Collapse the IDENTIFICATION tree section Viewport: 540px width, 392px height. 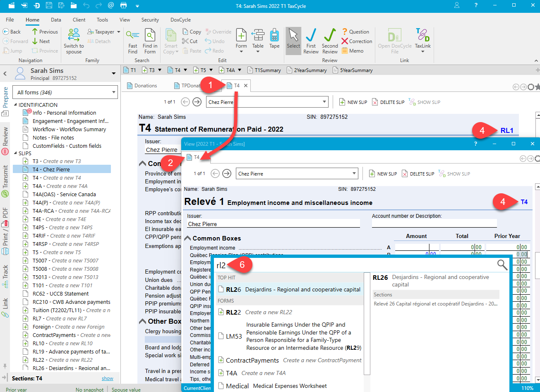click(x=15, y=105)
